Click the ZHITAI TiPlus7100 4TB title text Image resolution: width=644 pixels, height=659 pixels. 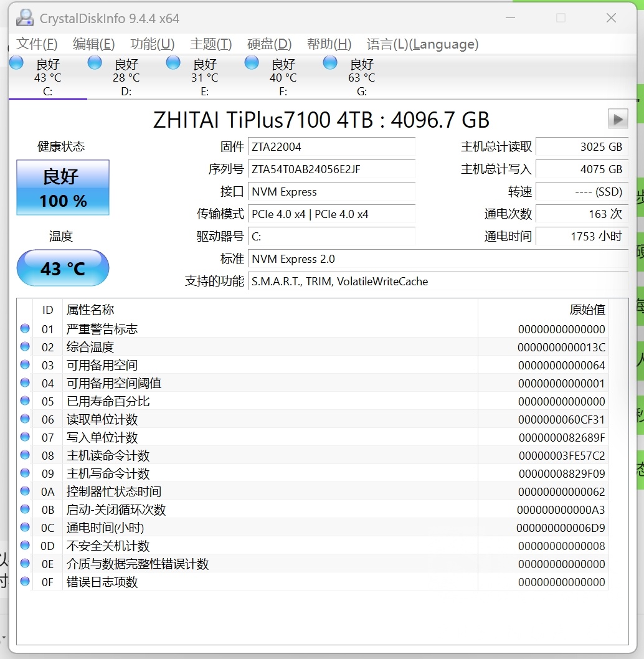coord(321,119)
